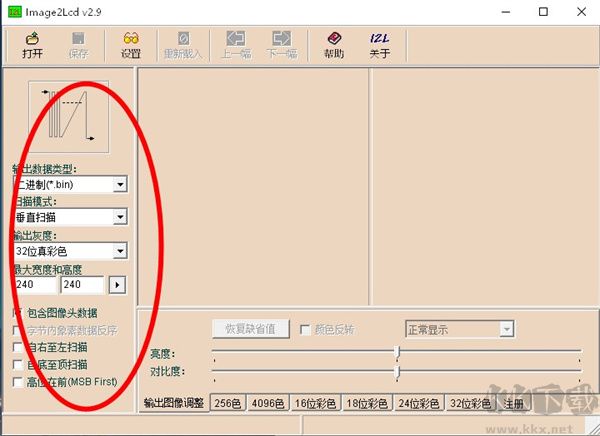This screenshot has width=600, height=436.
Task: Enable 自底至顶扫描 checkbox
Action: tap(18, 364)
